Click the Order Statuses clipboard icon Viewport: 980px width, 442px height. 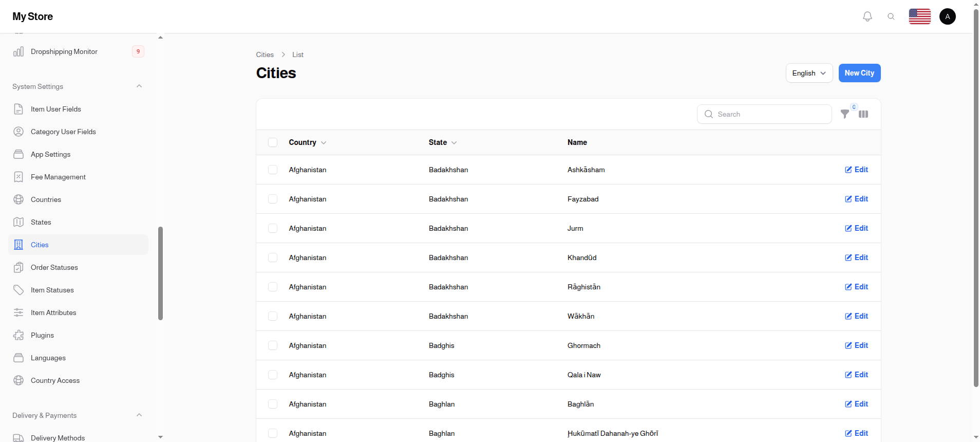(18, 267)
